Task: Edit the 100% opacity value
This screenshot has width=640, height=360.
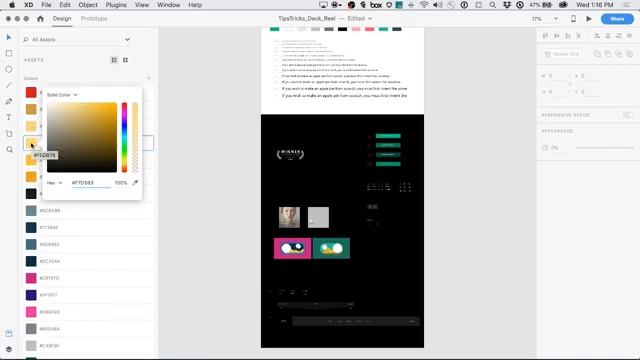Action: 121,183
